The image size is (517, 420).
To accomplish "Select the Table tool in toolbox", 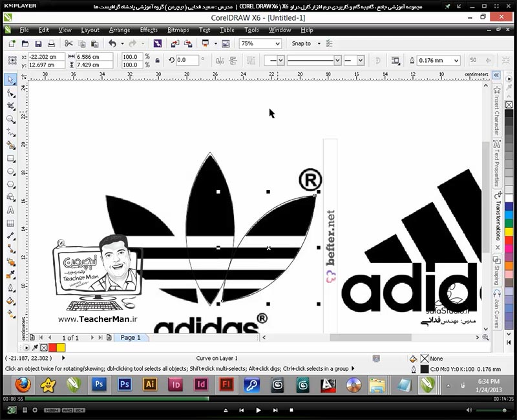I will [10, 223].
